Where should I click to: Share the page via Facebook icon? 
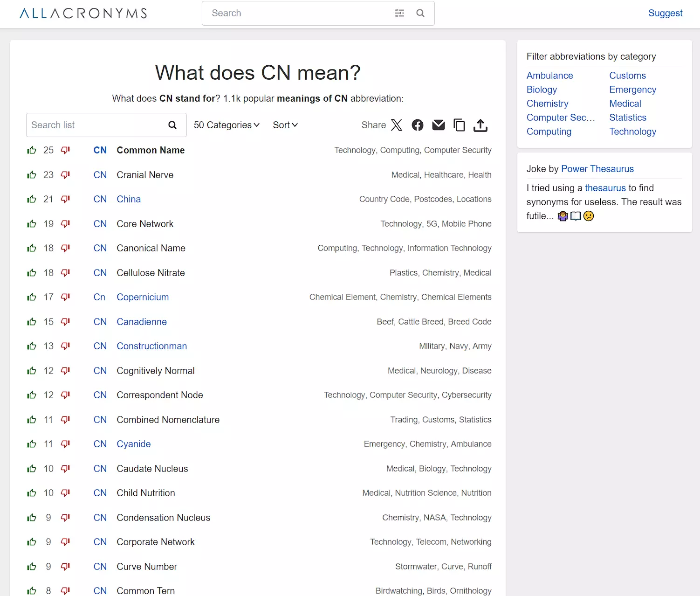pyautogui.click(x=418, y=125)
